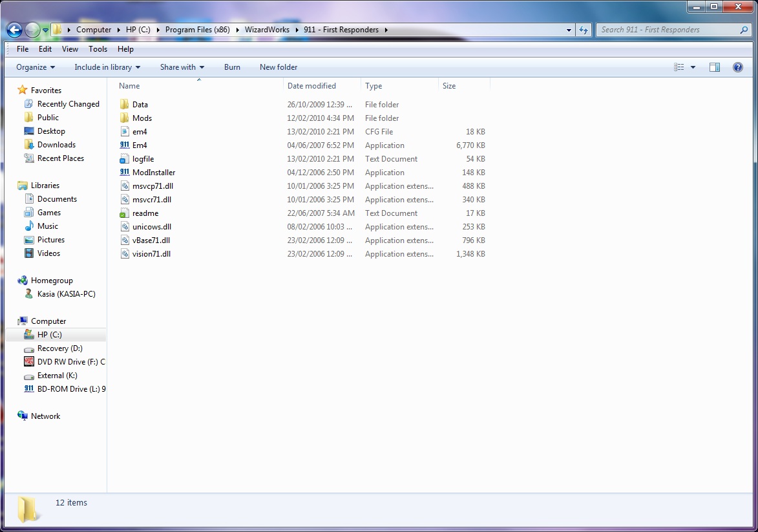Open Desktop in Favorites
758x532 pixels.
51,131
